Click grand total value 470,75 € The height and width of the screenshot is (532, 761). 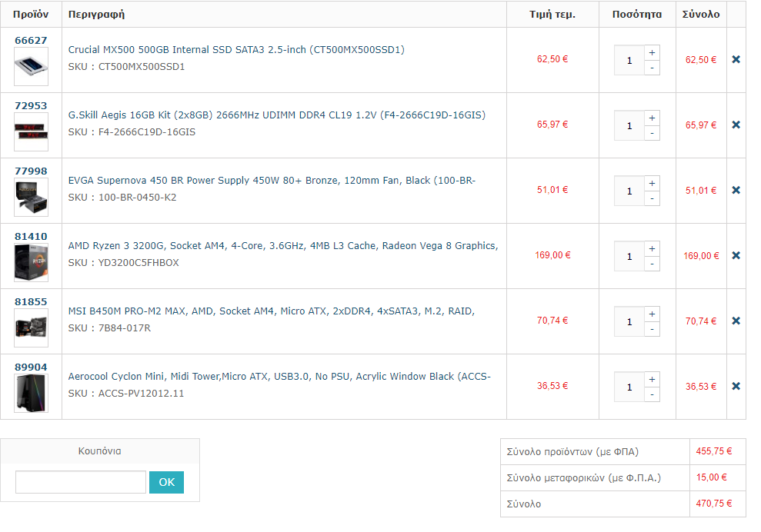point(713,504)
